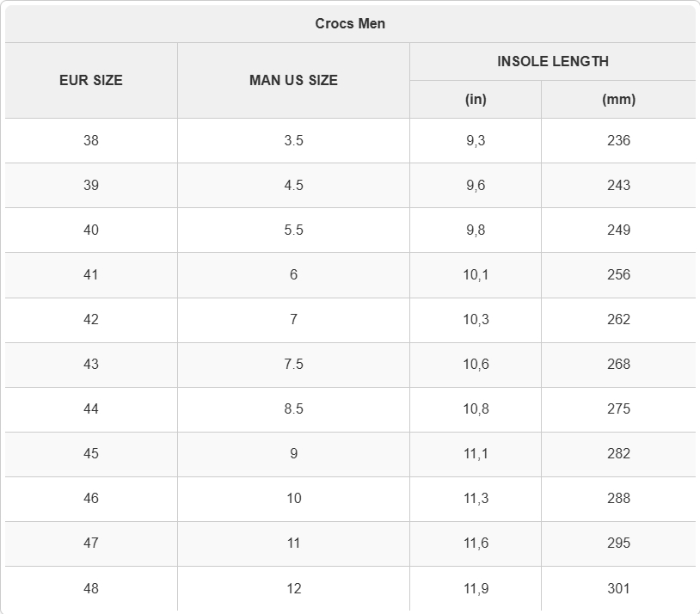Image resolution: width=700 pixels, height=614 pixels.
Task: Click the INSOLE LENGTH header
Action: point(553,62)
